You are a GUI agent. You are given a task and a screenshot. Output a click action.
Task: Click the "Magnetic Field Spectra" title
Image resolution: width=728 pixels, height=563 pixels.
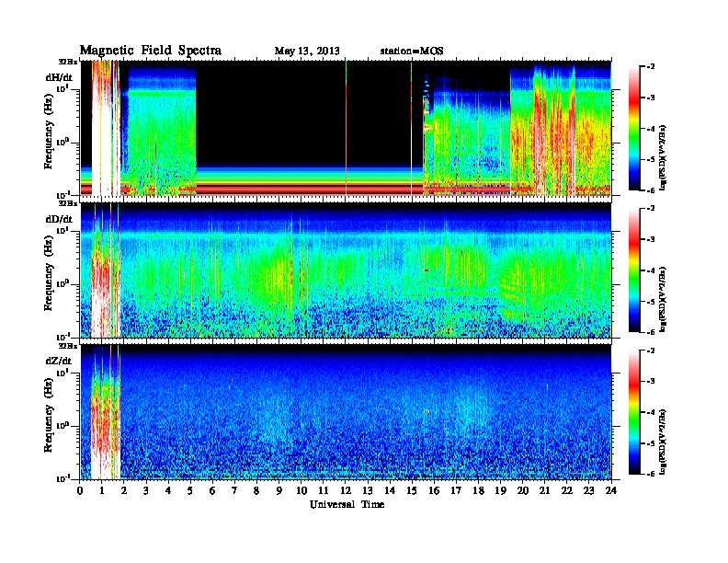(x=151, y=51)
